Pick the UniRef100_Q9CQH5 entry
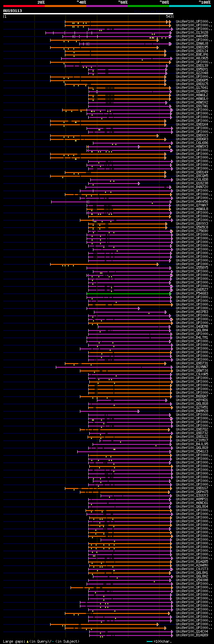The height and width of the screenshot is (644, 214). point(192,176)
